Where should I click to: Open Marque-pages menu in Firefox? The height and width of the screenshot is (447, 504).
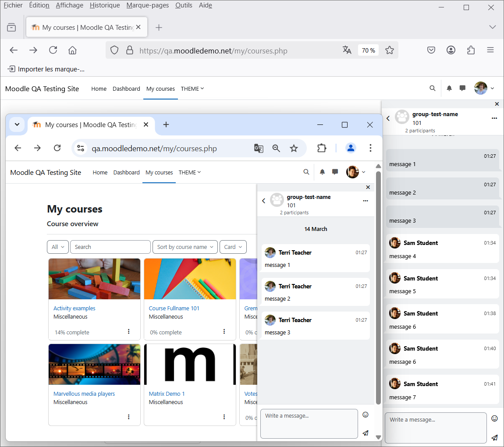pos(148,5)
